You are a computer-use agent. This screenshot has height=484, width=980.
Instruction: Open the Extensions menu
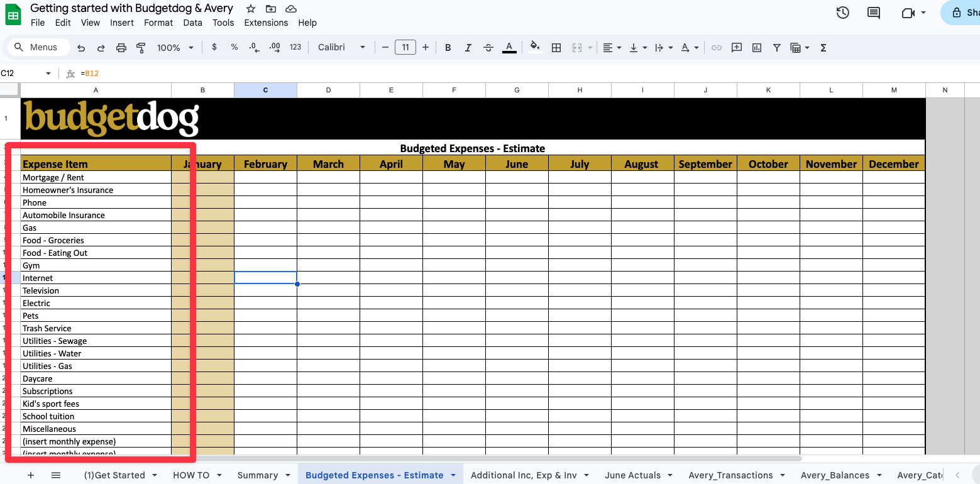[x=265, y=23]
